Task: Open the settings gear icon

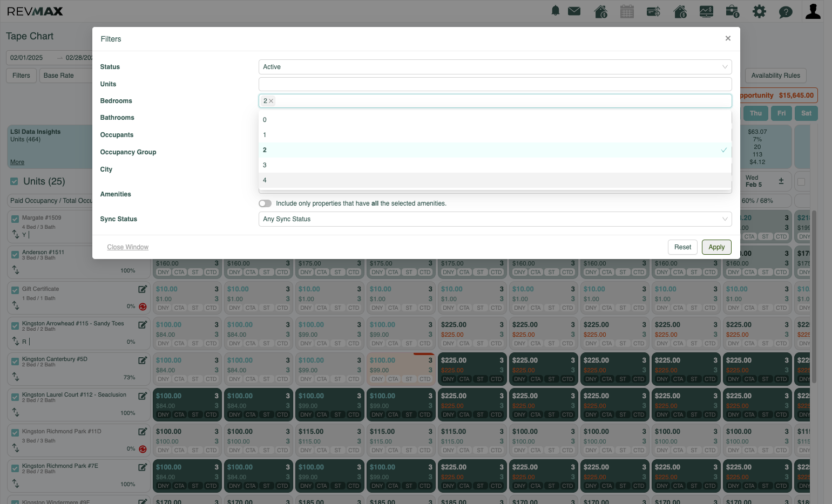Action: point(759,11)
